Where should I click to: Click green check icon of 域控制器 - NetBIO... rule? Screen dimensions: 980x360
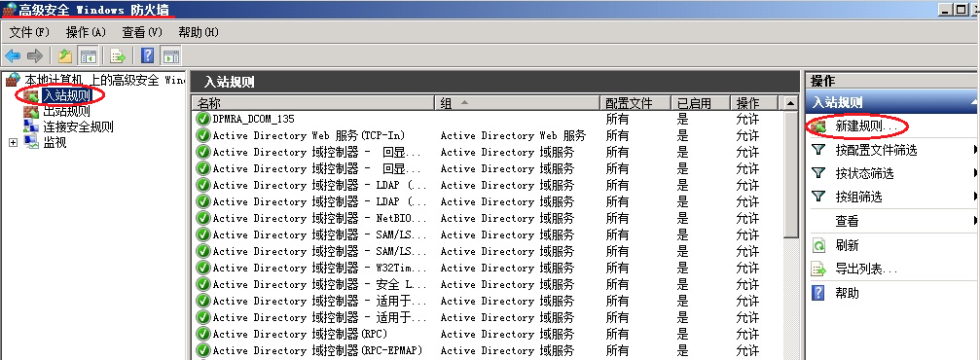[x=202, y=218]
